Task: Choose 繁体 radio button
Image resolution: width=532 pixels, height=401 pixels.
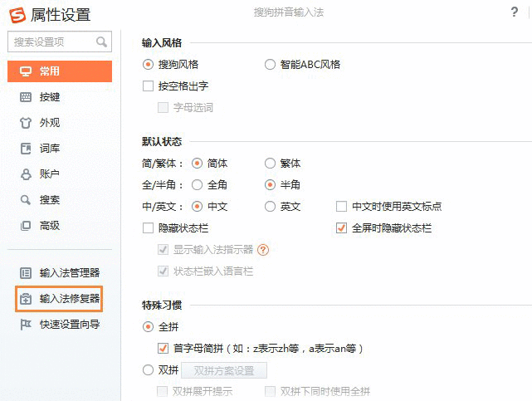Action: click(270, 164)
